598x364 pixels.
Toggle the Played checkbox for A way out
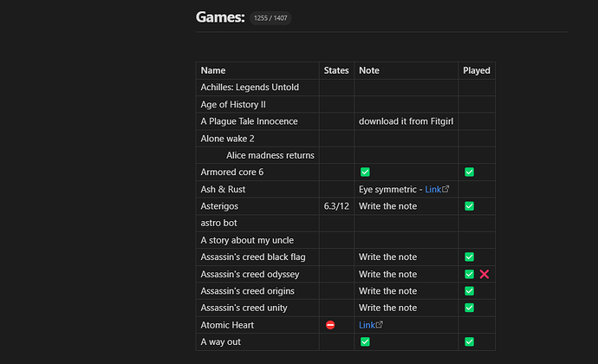(470, 341)
